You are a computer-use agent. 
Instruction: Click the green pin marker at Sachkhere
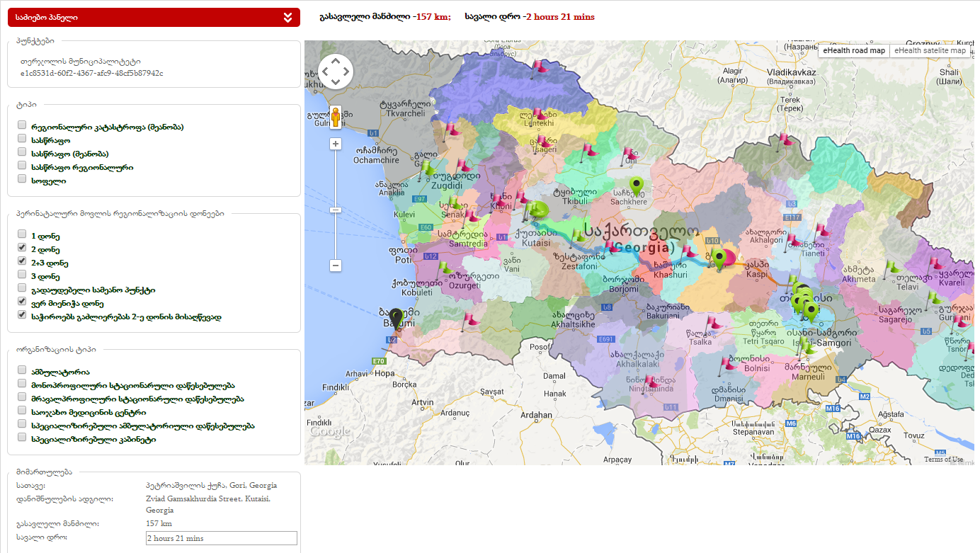click(x=637, y=187)
